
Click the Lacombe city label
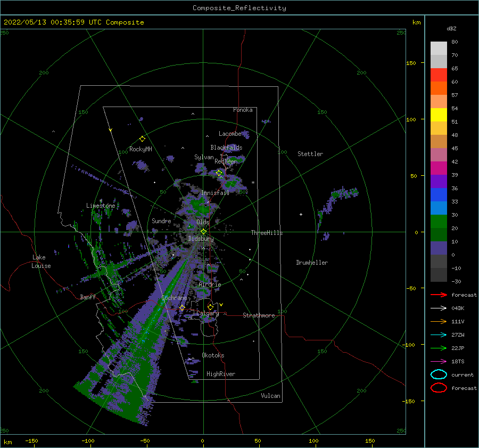pyautogui.click(x=230, y=134)
